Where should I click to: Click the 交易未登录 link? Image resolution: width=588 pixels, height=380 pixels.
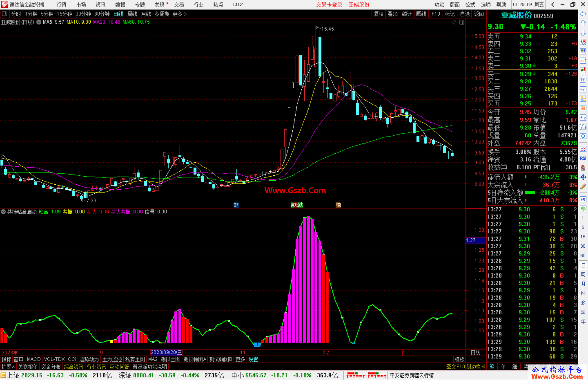tap(329, 5)
